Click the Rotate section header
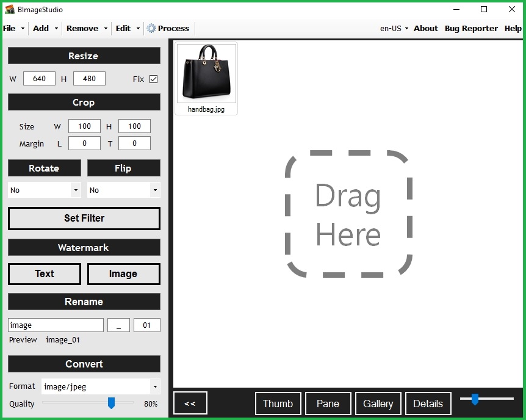This screenshot has width=526, height=420. click(x=45, y=168)
